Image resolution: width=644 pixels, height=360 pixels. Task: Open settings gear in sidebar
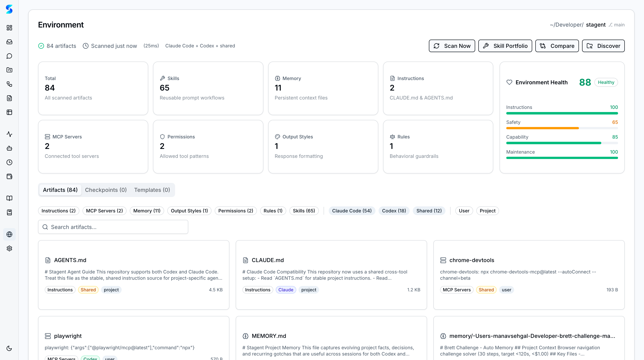click(9, 248)
